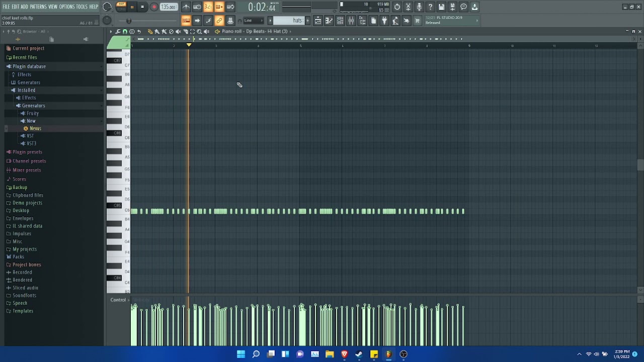Open the content library cart icon

(x=417, y=21)
